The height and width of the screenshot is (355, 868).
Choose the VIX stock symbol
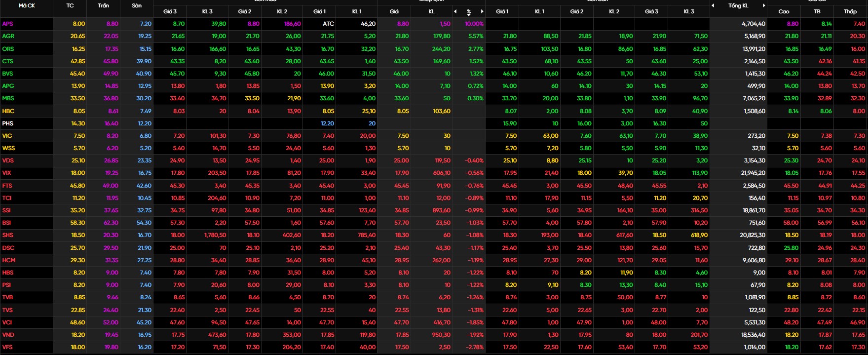(x=6, y=173)
